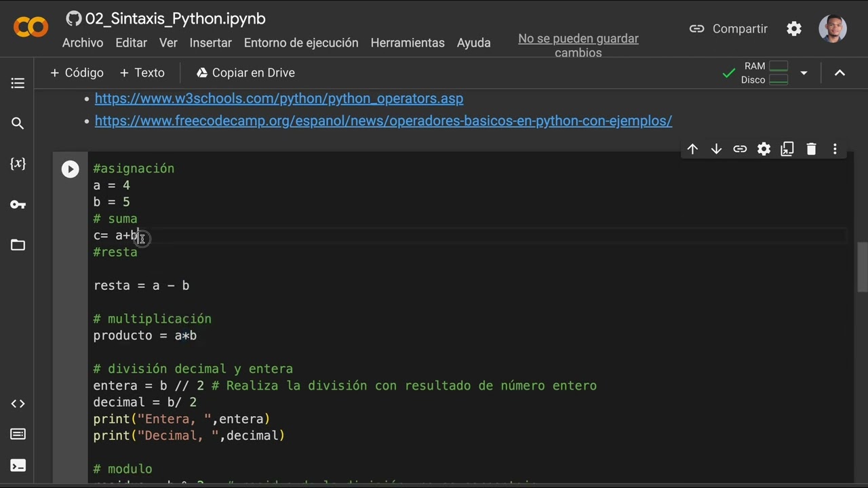Click the producto = a*b line
868x488 pixels.
pyautogui.click(x=145, y=335)
